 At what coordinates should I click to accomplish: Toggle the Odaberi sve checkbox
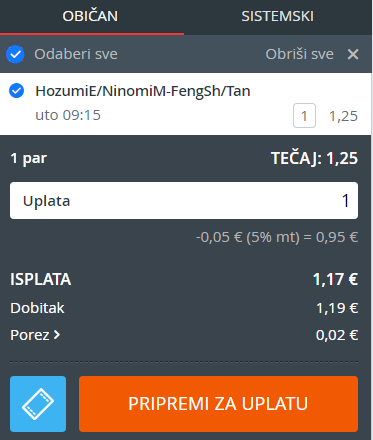click(15, 54)
